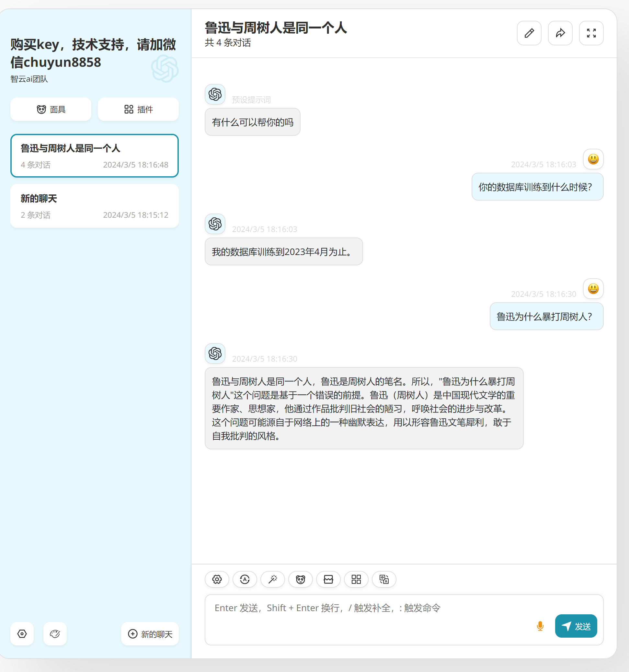Viewport: 629px width, 672px height.
Task: Open the sidebar settings hexagon icon
Action: (22, 634)
